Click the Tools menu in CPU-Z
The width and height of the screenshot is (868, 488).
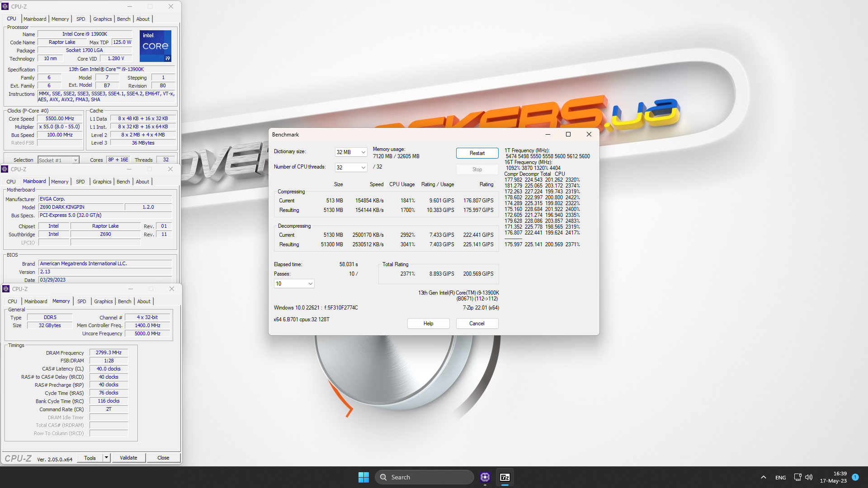click(x=90, y=458)
